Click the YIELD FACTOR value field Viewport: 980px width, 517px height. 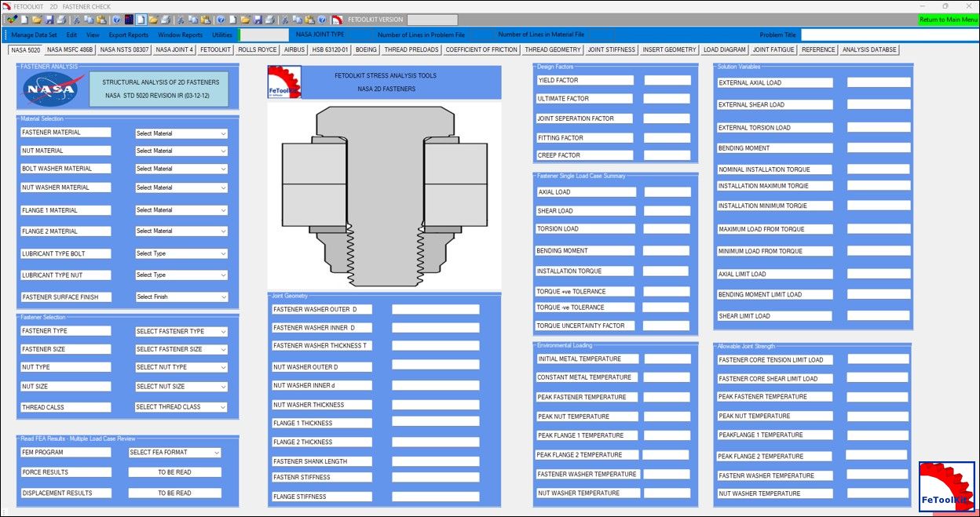[x=667, y=80]
